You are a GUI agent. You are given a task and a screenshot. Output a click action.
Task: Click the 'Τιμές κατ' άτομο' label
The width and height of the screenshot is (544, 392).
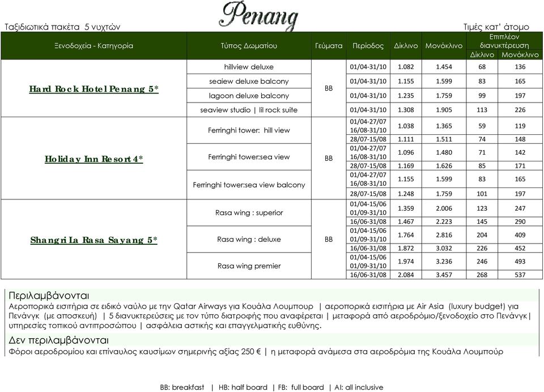[496, 27]
